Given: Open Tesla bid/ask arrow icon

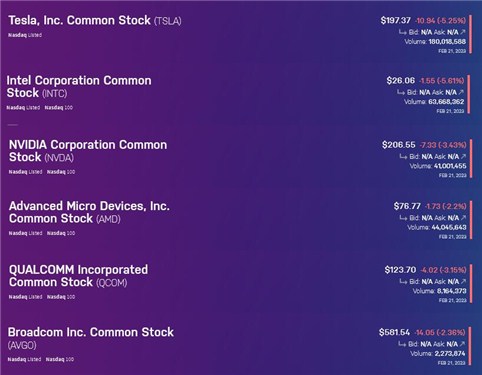Looking at the screenshot, I should coord(462,32).
